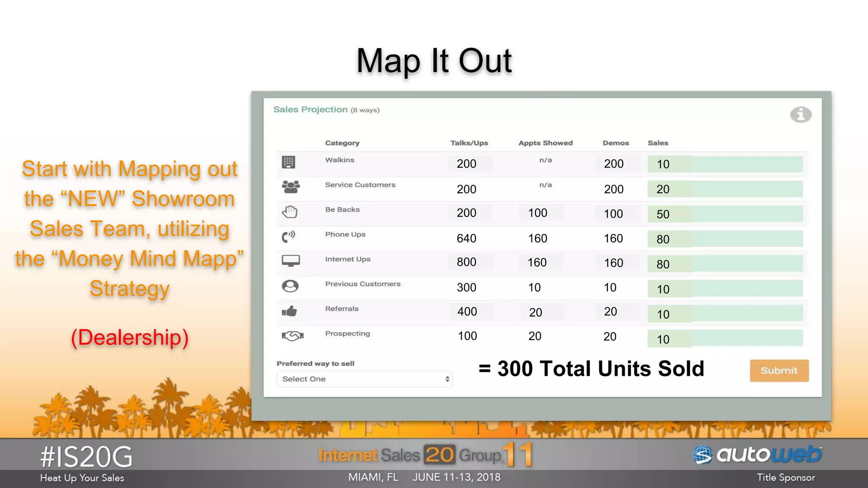868x488 pixels.
Task: Click the Previous Customers category label
Action: [363, 284]
